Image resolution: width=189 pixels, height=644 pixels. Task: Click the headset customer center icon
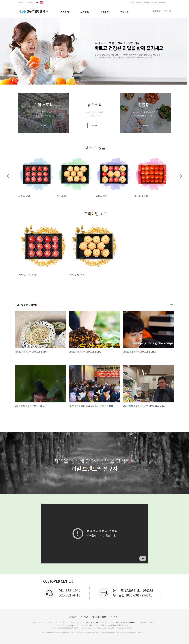point(49,593)
